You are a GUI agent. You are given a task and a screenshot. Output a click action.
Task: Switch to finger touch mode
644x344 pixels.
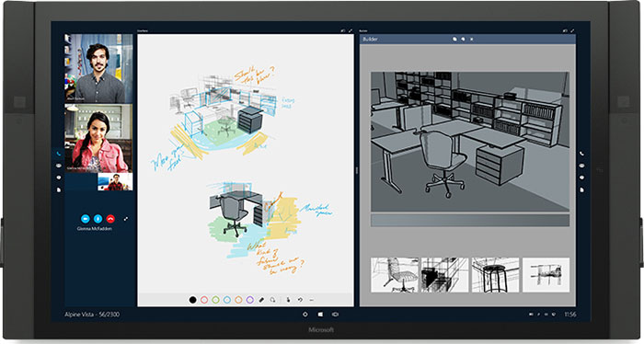288,300
